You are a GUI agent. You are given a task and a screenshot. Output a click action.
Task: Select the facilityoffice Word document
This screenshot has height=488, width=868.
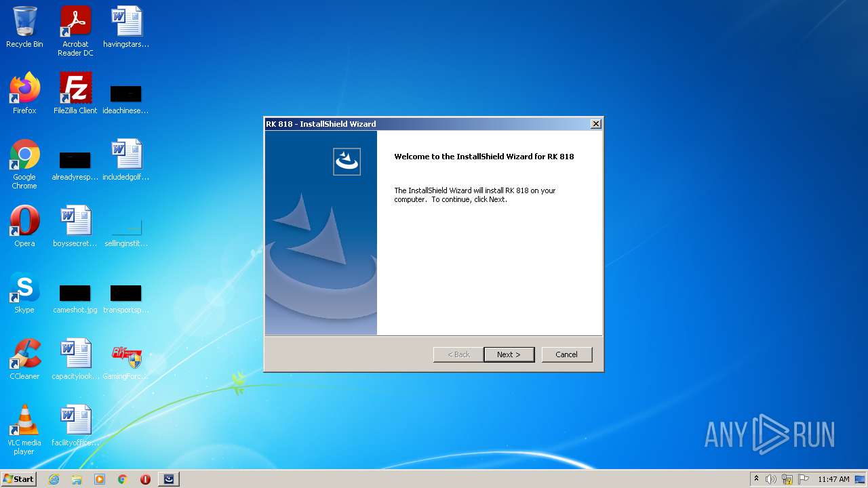[x=75, y=426]
